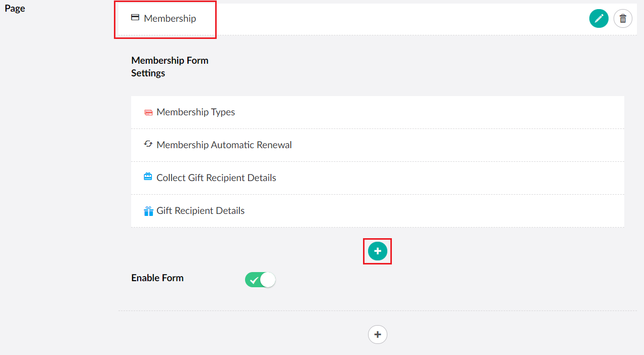Click the trash delete icon
The height and width of the screenshot is (355, 644).
(x=623, y=18)
